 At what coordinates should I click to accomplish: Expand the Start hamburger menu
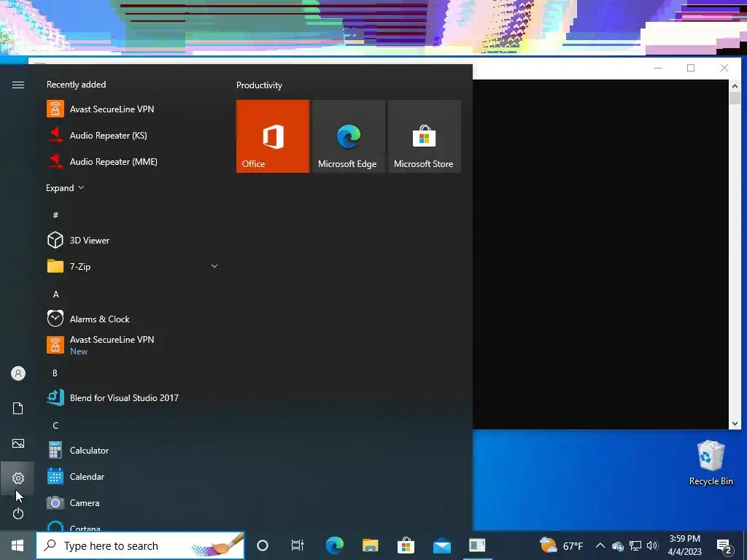18,85
